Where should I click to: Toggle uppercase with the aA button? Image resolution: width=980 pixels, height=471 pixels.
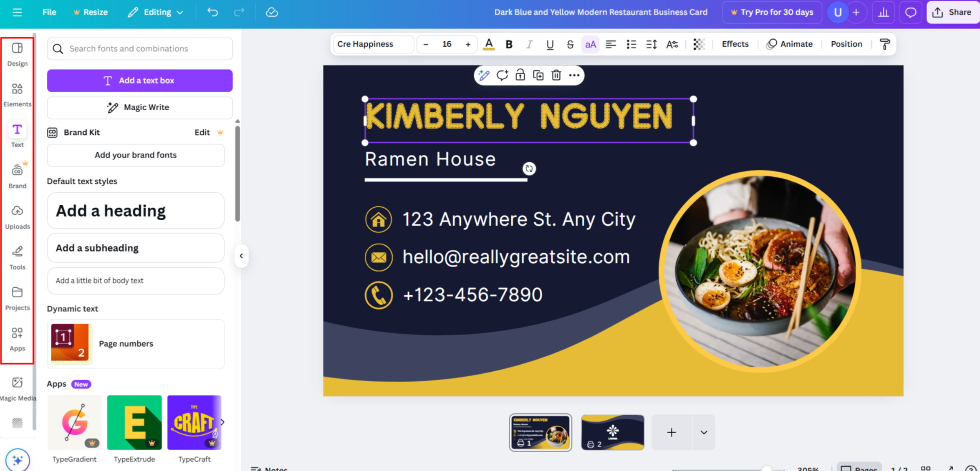[x=590, y=44]
